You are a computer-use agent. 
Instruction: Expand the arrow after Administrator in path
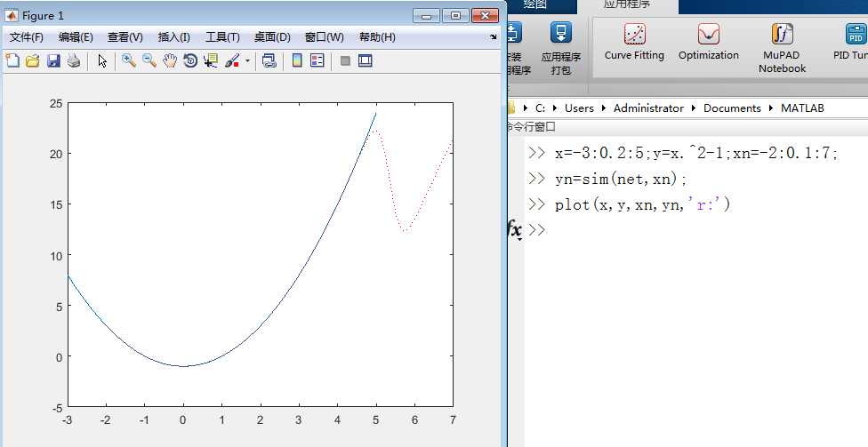click(694, 108)
